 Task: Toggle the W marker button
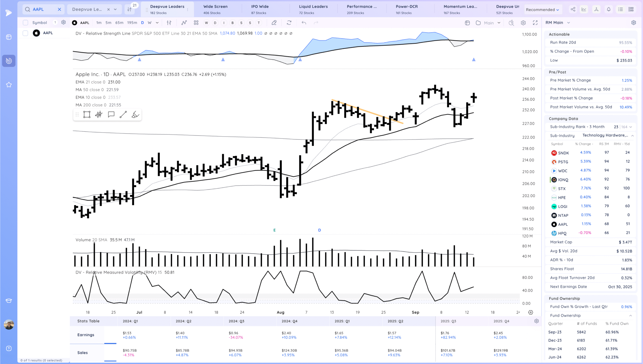coord(206,23)
